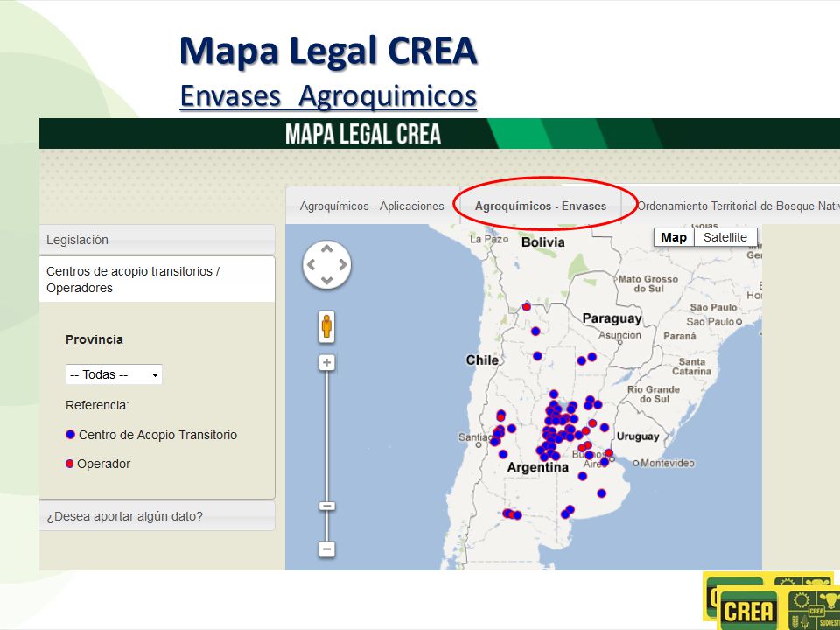Click the Envases Agroquimicos underlined heading
The height and width of the screenshot is (630, 840).
point(328,96)
